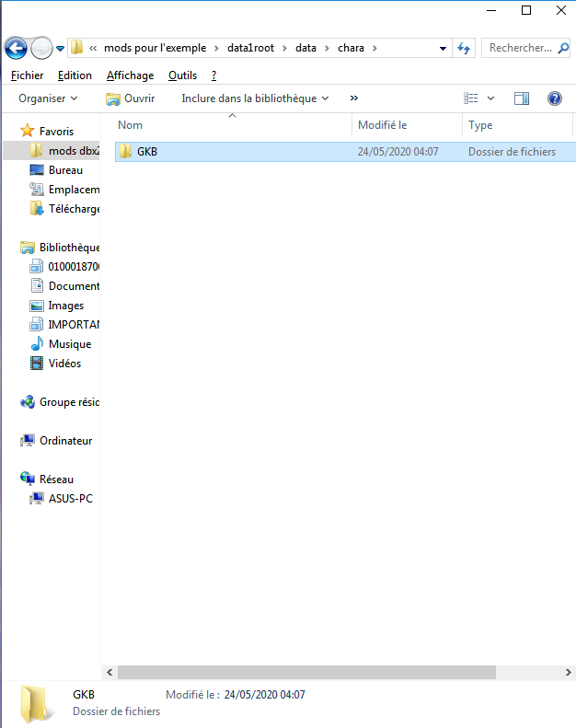Refresh the current folder view
Viewport: 576px width, 728px height.
point(464,48)
